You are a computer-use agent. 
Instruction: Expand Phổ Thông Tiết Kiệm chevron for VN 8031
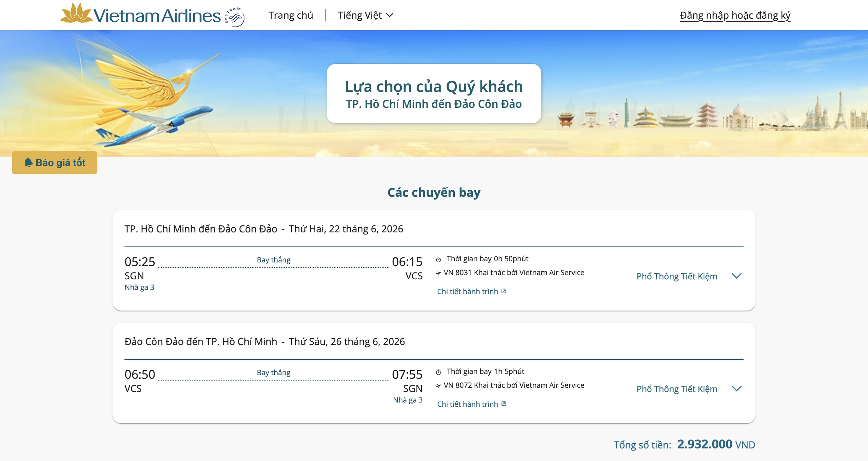(736, 276)
